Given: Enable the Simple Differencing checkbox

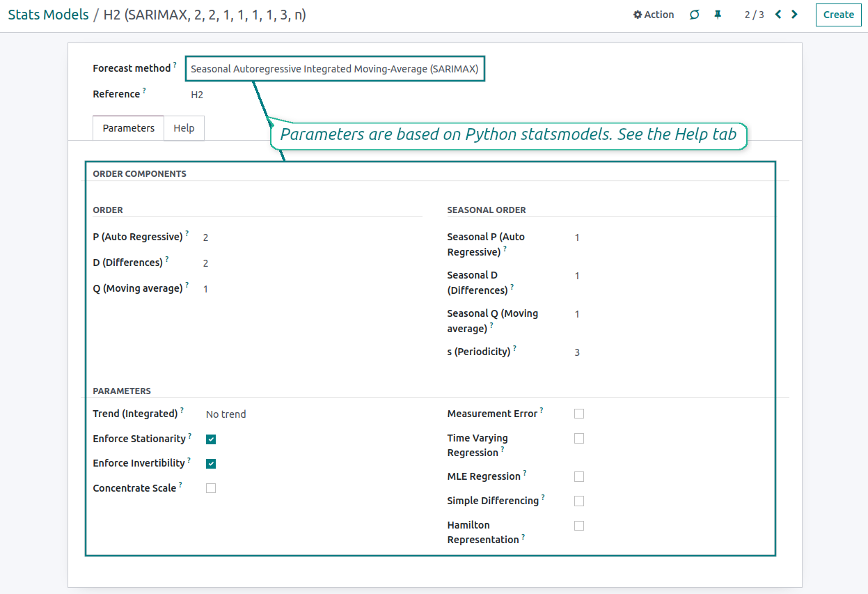Looking at the screenshot, I should pos(579,501).
